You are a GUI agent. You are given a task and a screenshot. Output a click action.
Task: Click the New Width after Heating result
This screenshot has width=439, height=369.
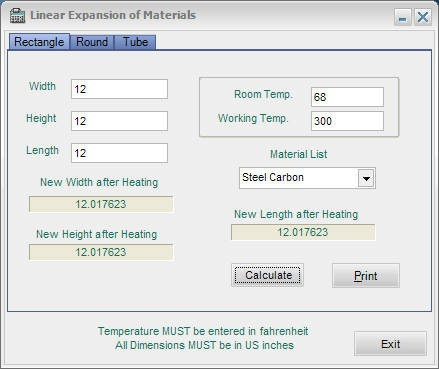point(101,204)
